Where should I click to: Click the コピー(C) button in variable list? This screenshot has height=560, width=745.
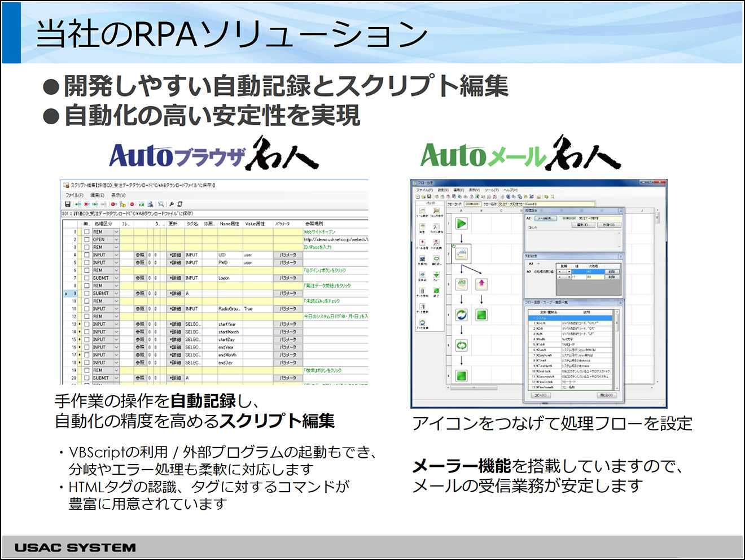541,395
